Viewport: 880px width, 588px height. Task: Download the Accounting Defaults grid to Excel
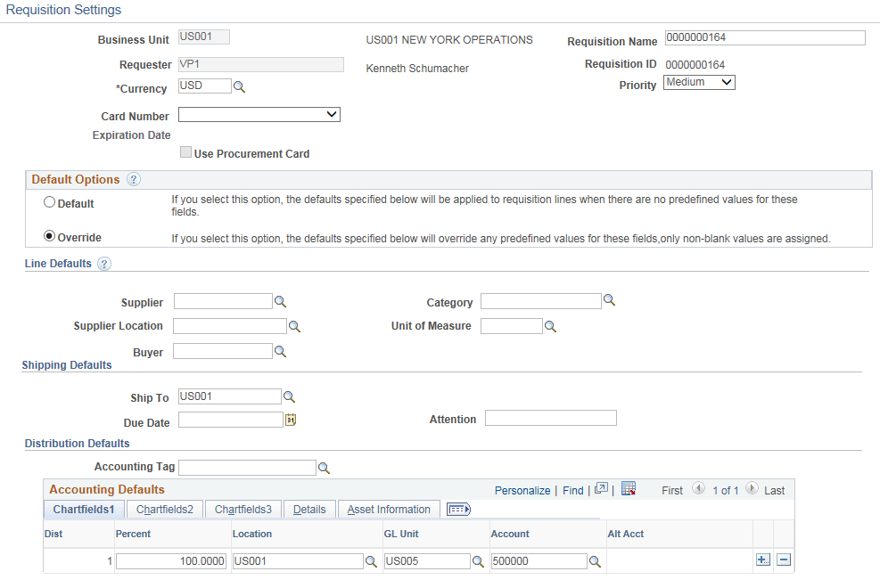630,489
